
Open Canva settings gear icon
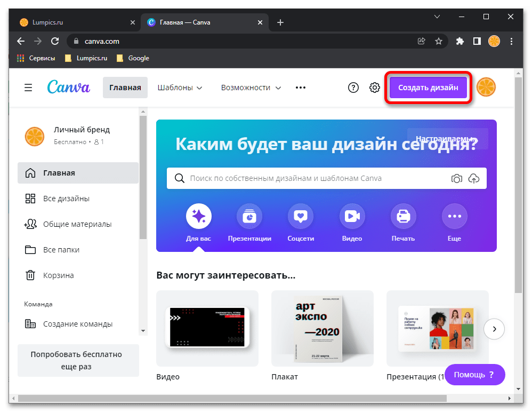[x=375, y=88]
